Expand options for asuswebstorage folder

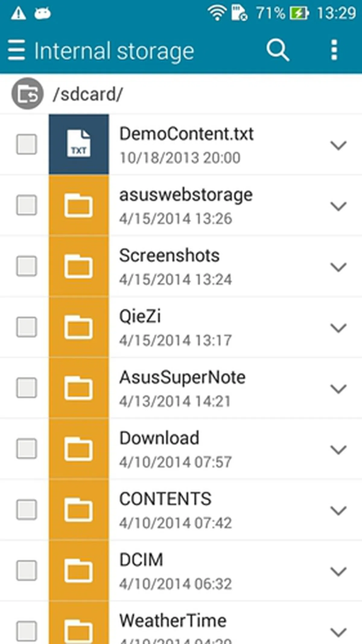point(338,206)
